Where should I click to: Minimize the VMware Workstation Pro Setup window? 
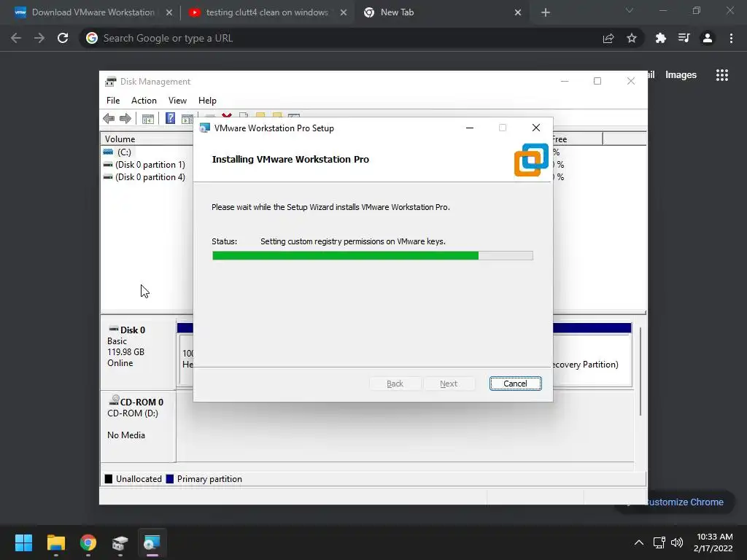pyautogui.click(x=470, y=128)
